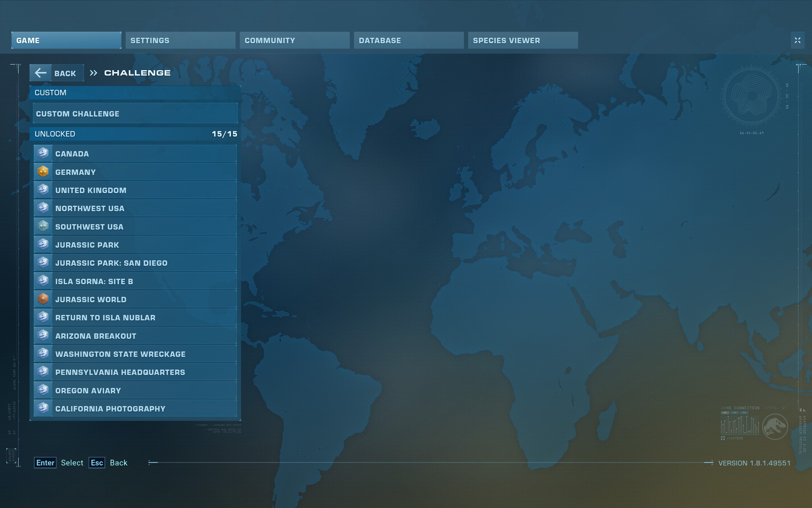Open the California Photography challenge
The width and height of the screenshot is (812, 508).
point(135,408)
